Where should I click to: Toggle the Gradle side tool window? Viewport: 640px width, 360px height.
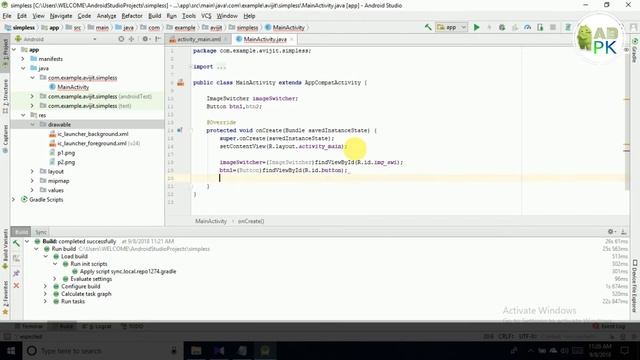[x=635, y=51]
